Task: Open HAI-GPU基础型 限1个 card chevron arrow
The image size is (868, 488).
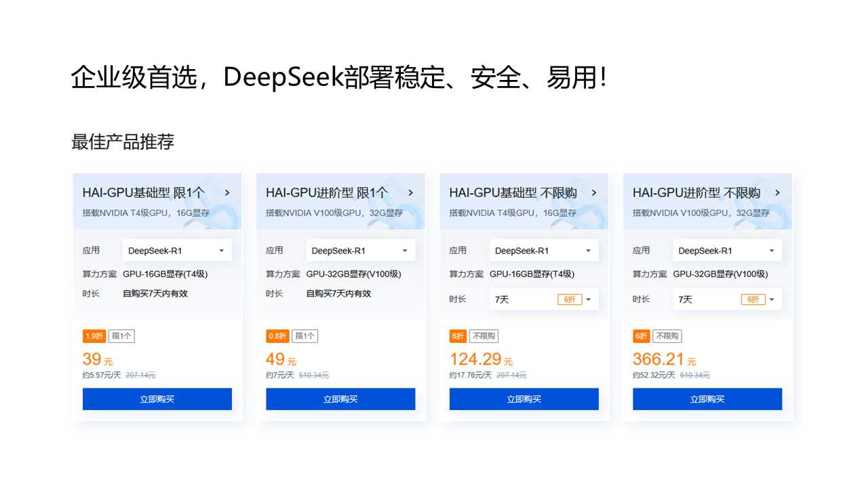Action: (x=227, y=192)
